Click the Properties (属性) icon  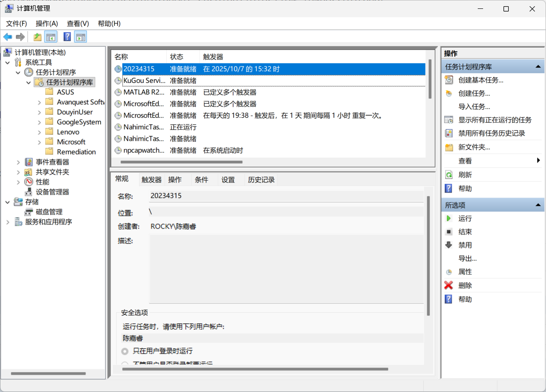pos(449,272)
